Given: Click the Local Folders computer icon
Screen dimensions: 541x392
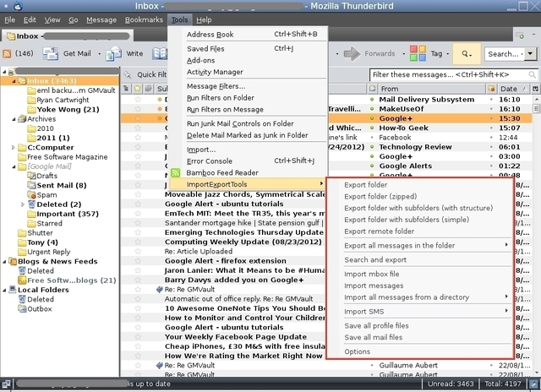Looking at the screenshot, I should click(13, 290).
